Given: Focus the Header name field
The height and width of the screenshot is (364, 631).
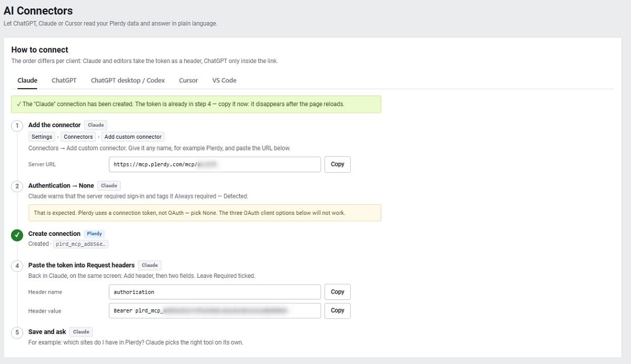Looking at the screenshot, I should (x=215, y=292).
